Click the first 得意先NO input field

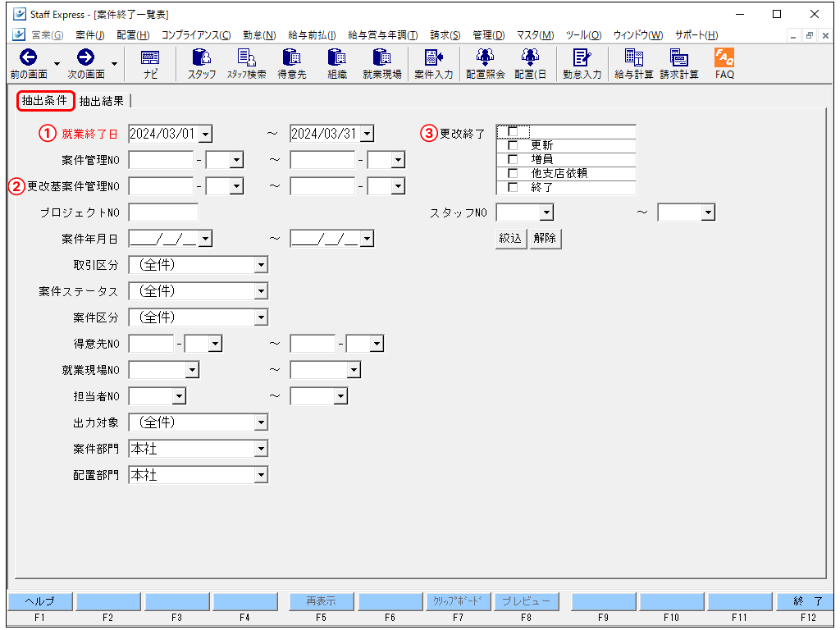151,344
